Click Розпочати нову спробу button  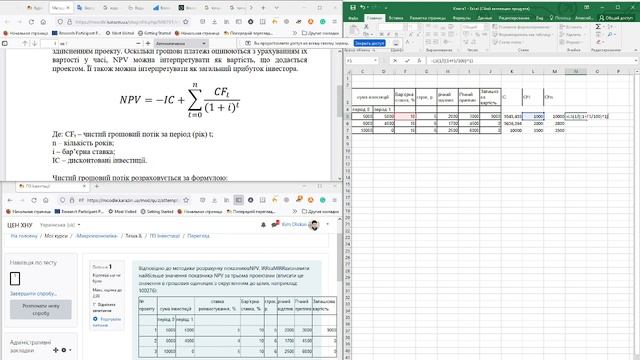click(41, 309)
